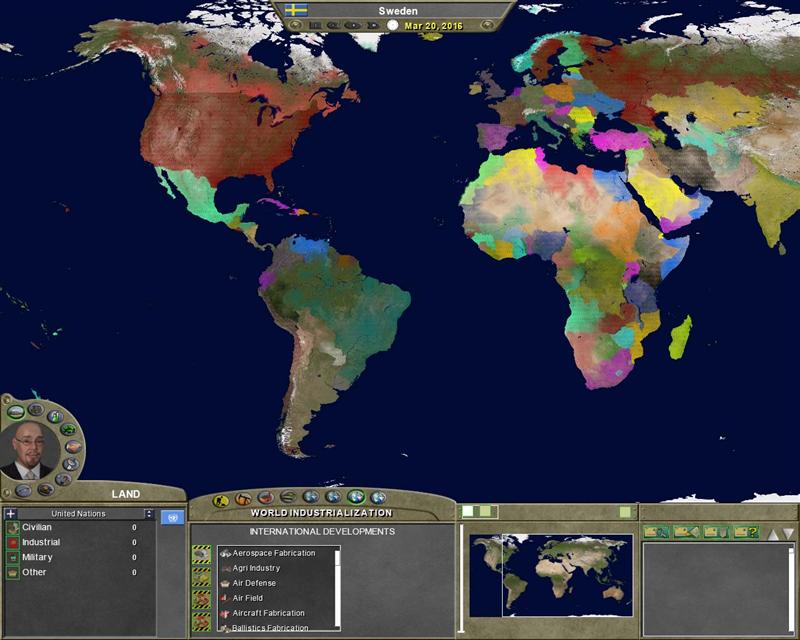The image size is (800, 640).
Task: Click the blue UN emblem button
Action: click(x=172, y=517)
